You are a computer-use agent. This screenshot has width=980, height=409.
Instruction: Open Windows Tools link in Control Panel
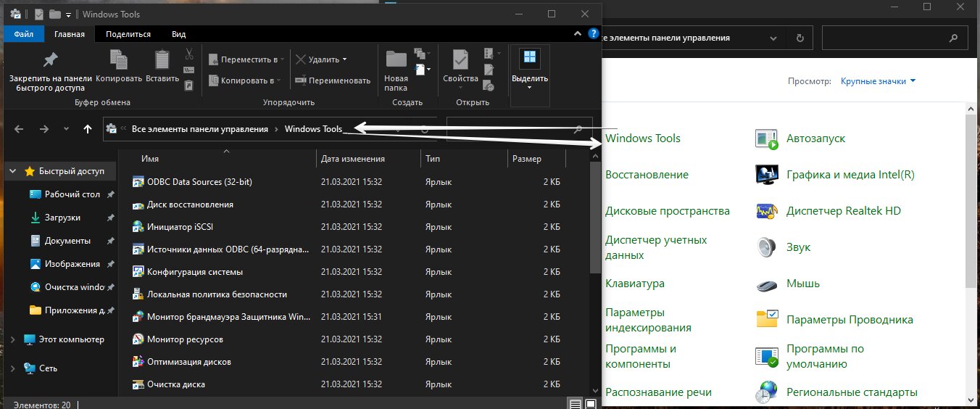point(643,139)
